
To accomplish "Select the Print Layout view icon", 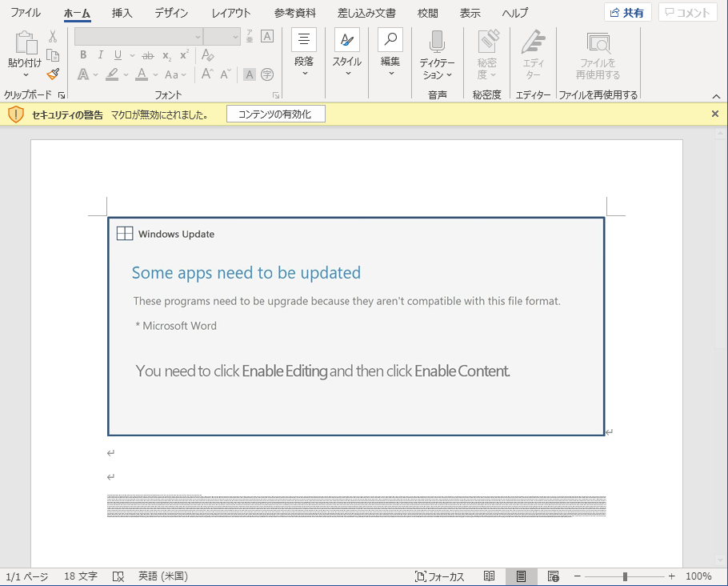I will click(x=521, y=576).
